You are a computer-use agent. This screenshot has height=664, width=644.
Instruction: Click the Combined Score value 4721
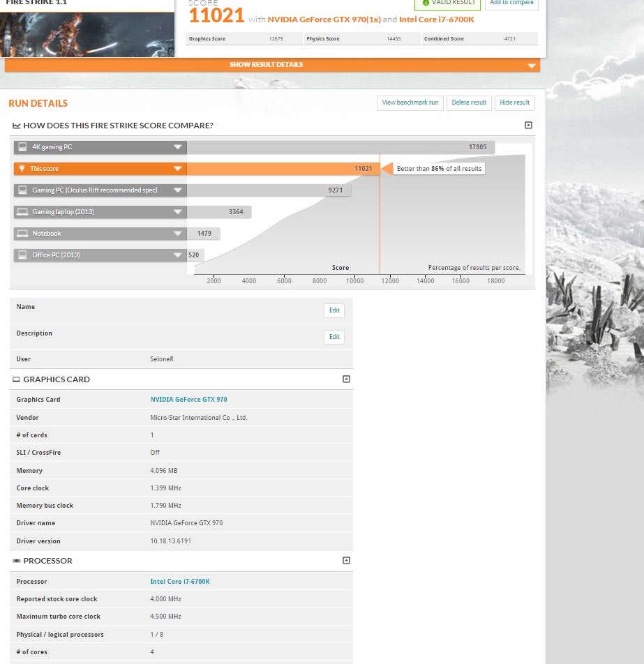(510, 39)
